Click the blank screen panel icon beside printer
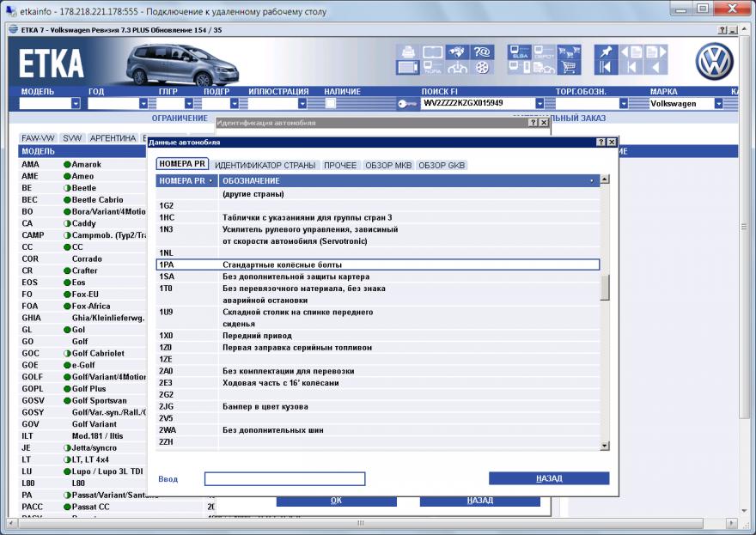The width and height of the screenshot is (756, 535). [432, 52]
